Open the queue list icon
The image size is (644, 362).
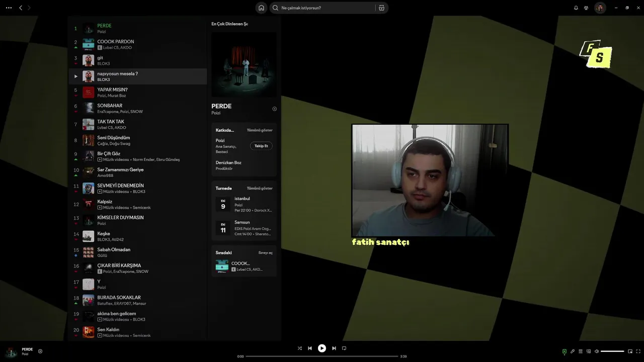click(581, 351)
